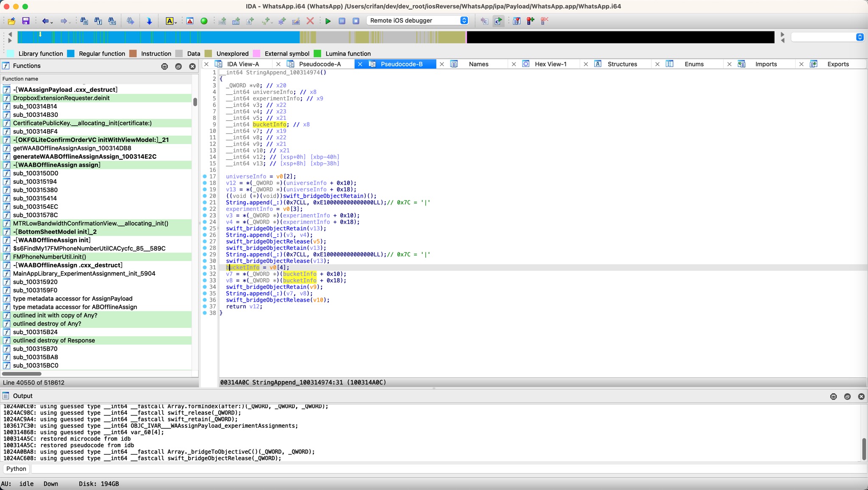The height and width of the screenshot is (490, 868).
Task: Open the dropdown right of the navigation band
Action: (x=828, y=37)
